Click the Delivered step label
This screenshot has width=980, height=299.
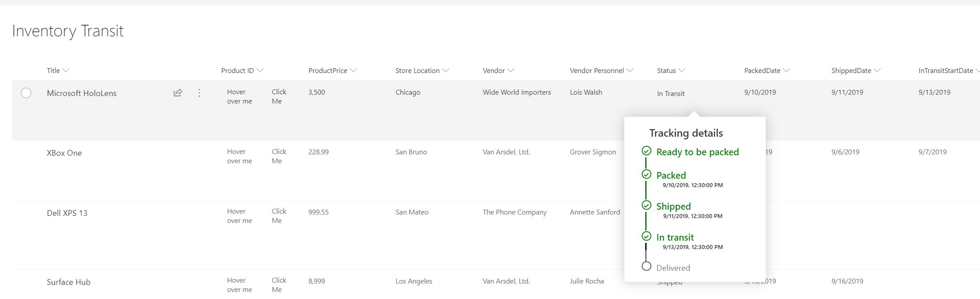pos(673,268)
